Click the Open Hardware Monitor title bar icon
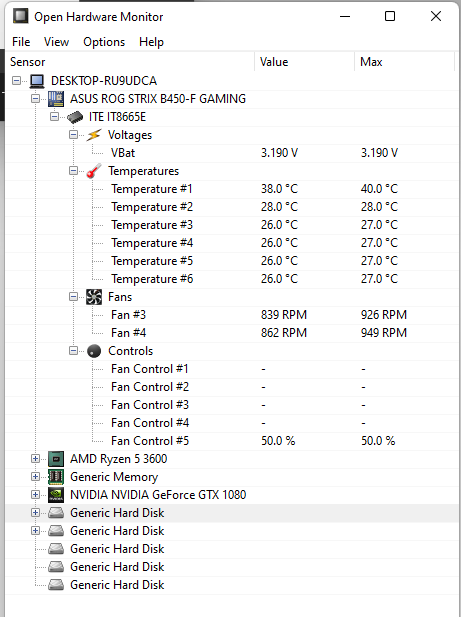 click(x=20, y=16)
